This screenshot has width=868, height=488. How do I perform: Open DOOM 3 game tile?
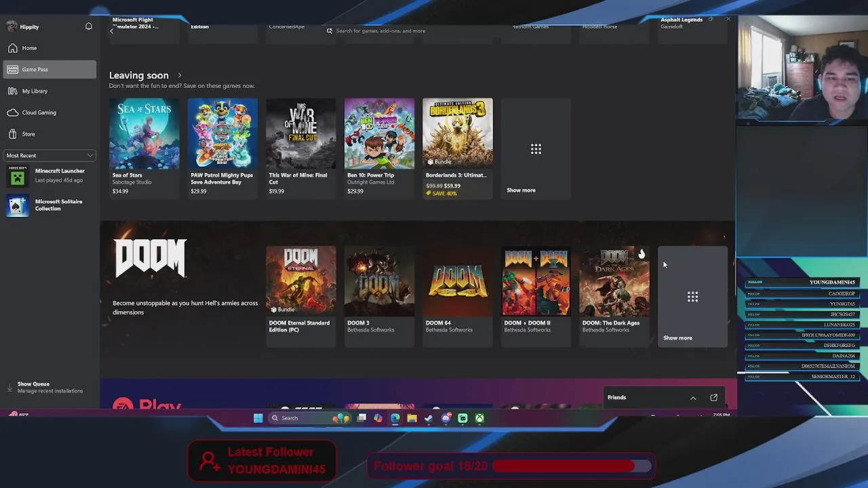pyautogui.click(x=379, y=296)
